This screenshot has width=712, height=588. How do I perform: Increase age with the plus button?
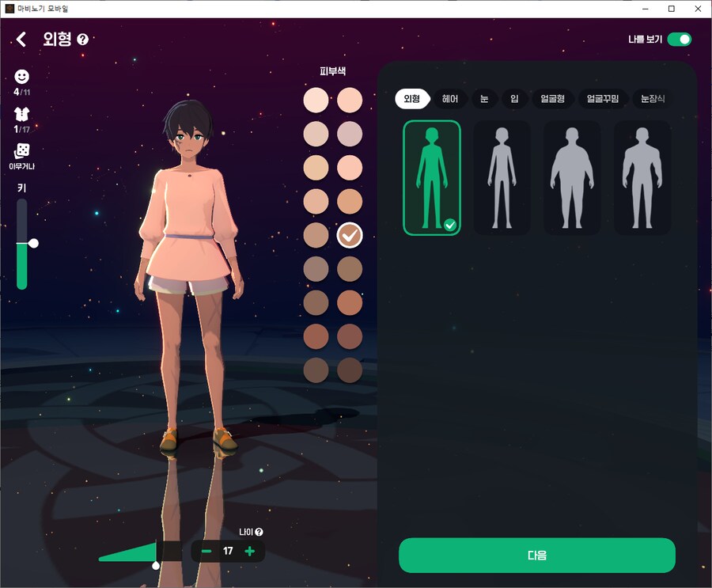click(x=250, y=551)
